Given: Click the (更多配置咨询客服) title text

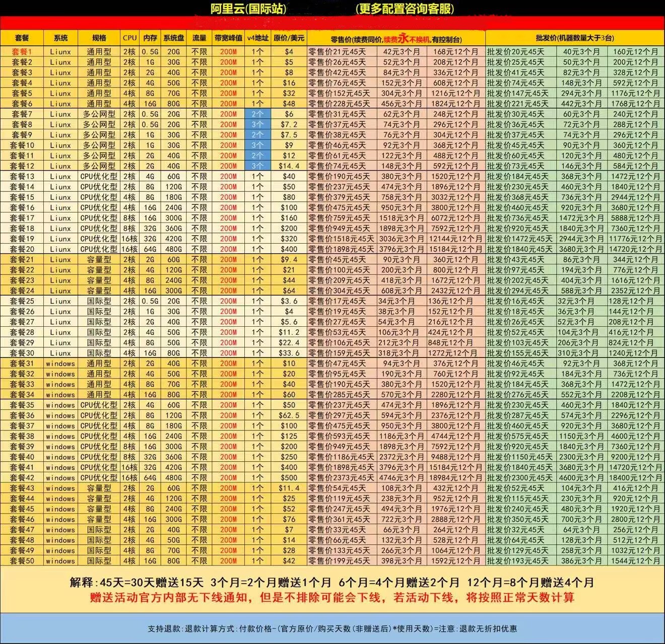Looking at the screenshot, I should click(x=404, y=9).
